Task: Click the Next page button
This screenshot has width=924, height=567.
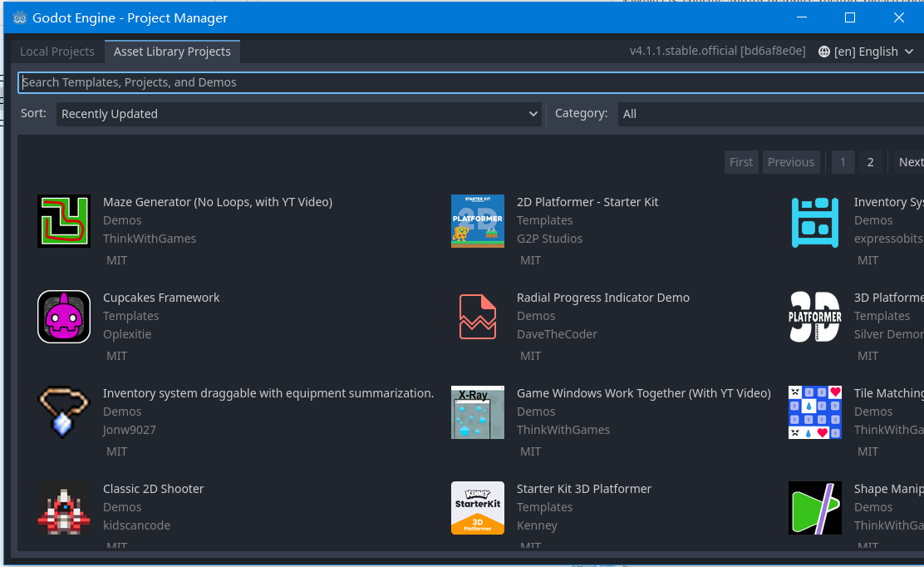Action: pos(910,161)
